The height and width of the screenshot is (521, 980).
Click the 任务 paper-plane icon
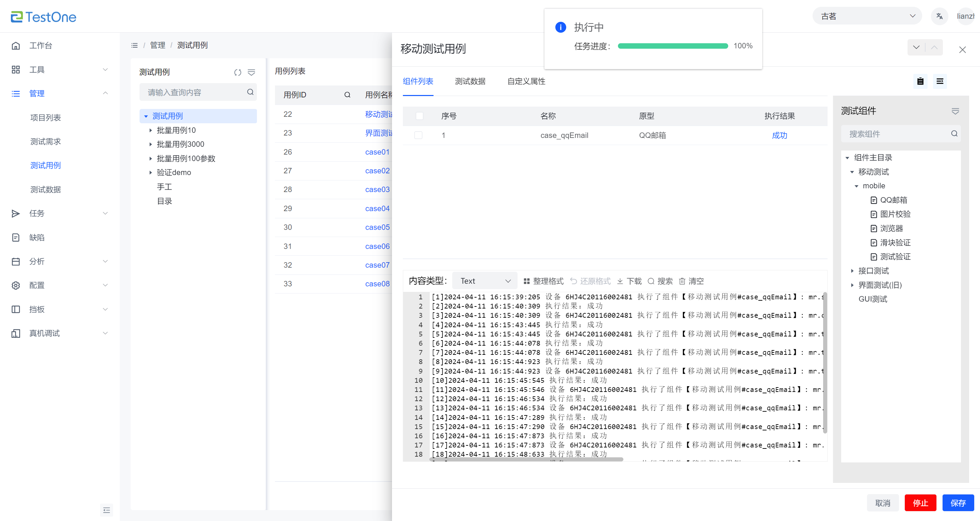click(x=16, y=214)
